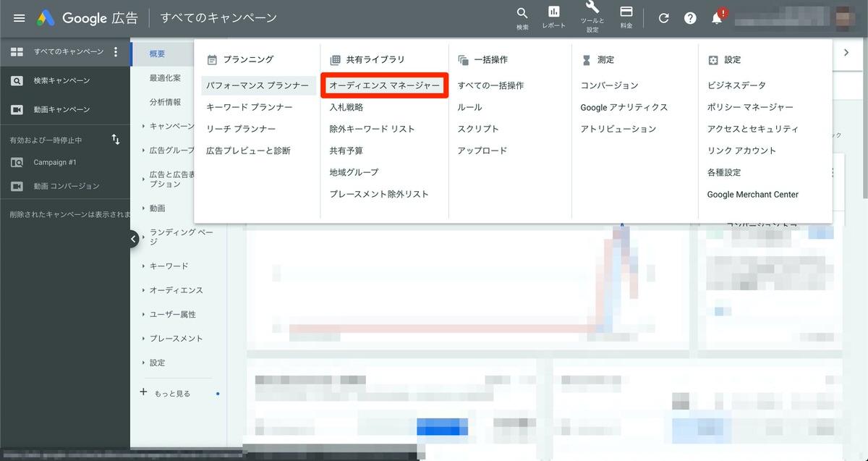Screen dimensions: 868x461
Task: Open 入札戦略 in shared library
Action: click(x=346, y=107)
